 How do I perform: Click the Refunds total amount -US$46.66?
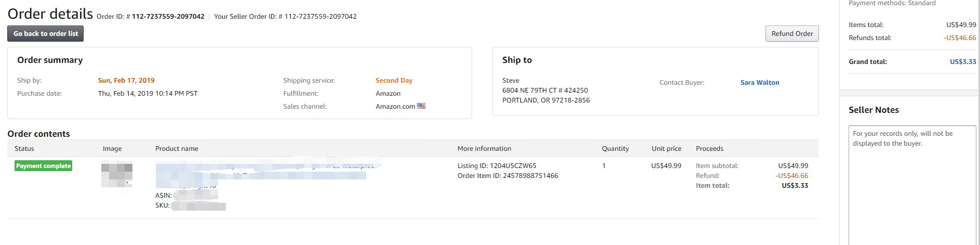pyautogui.click(x=960, y=38)
